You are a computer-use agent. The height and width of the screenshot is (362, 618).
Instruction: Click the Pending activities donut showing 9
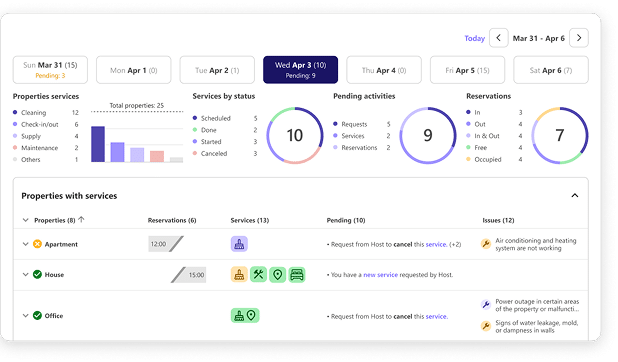coord(428,135)
